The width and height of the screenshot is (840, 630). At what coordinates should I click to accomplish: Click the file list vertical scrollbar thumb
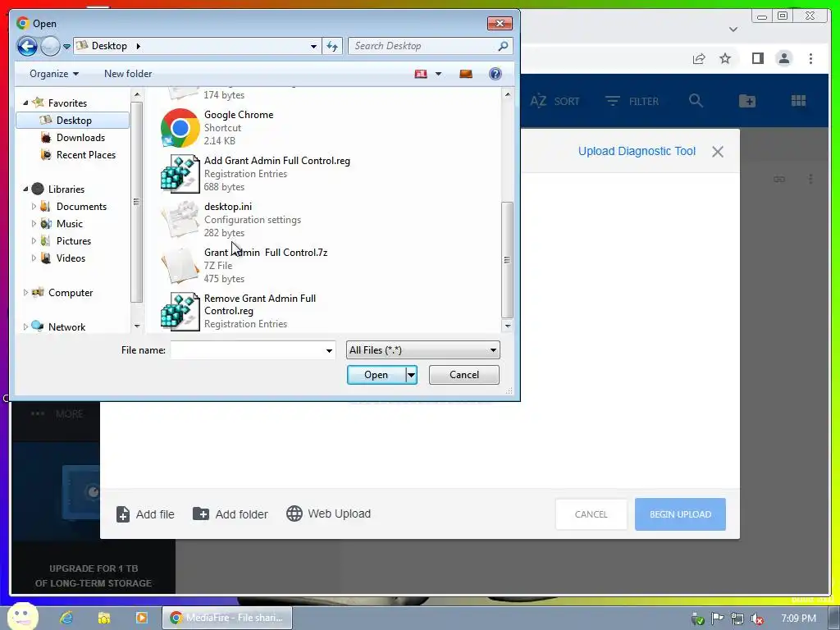(x=507, y=260)
